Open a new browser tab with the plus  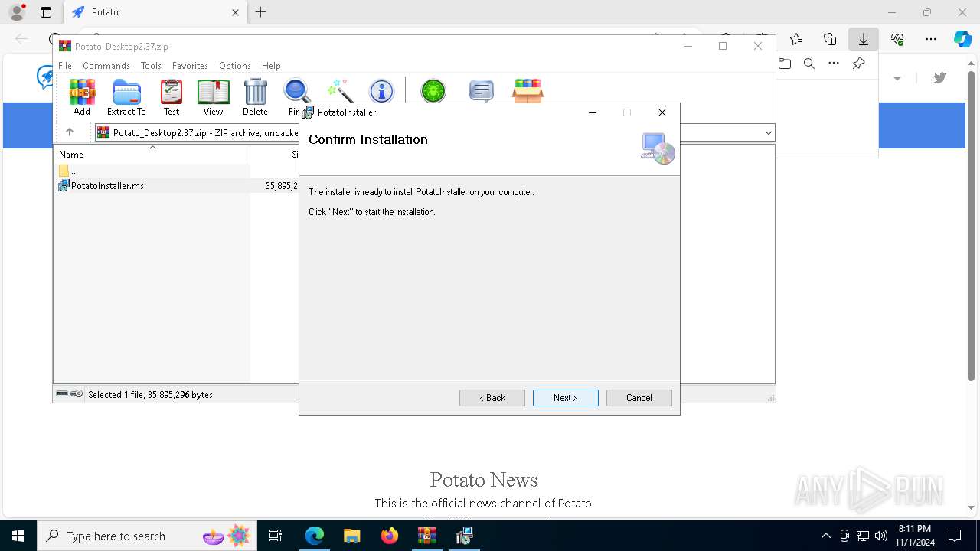click(261, 12)
